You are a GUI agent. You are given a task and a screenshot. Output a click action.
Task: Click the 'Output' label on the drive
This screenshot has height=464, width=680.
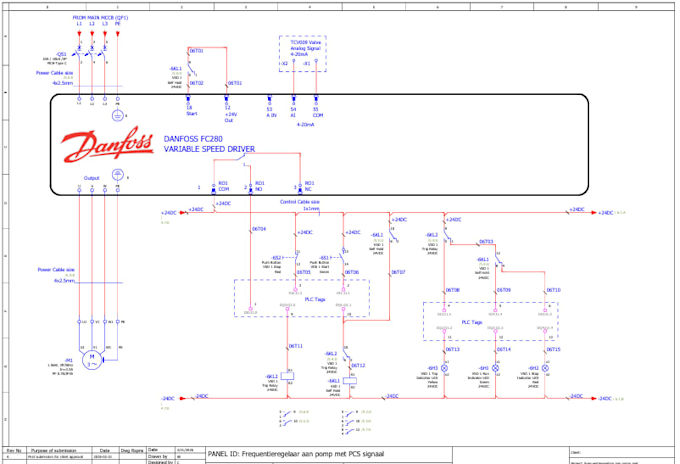tap(92, 178)
